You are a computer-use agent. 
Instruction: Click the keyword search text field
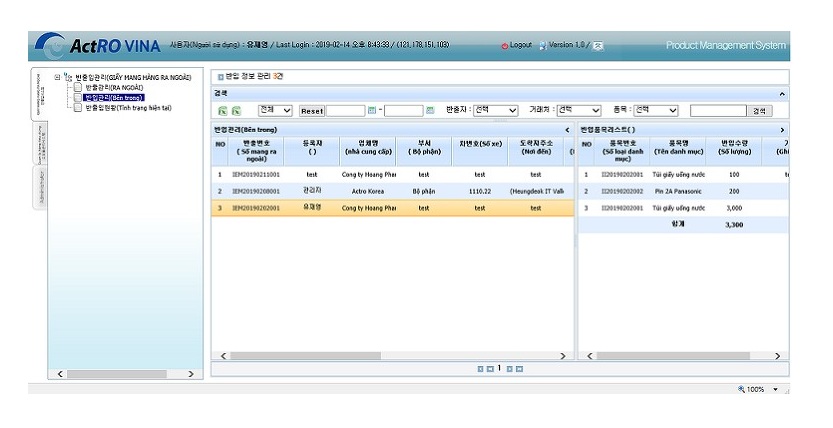pyautogui.click(x=718, y=110)
